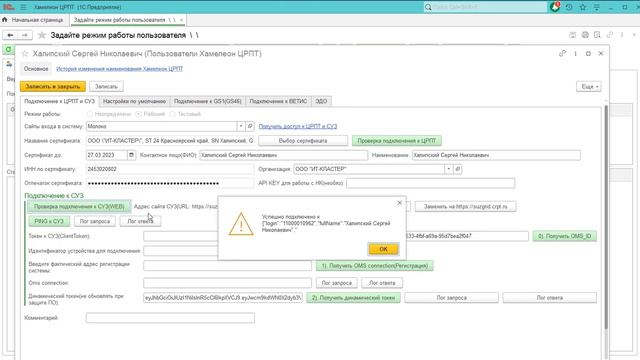Screen dimensions: 640x360
Task: Click 2). Получить динамический токен button
Action: [x=353, y=298]
